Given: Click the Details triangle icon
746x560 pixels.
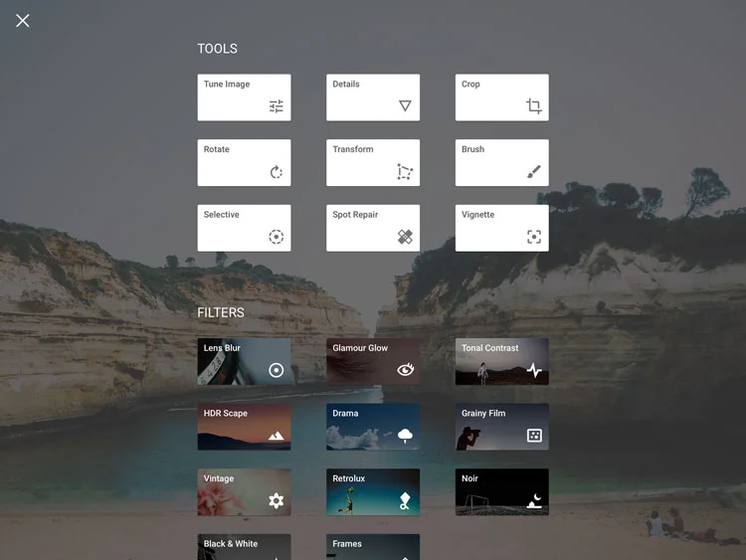Looking at the screenshot, I should (405, 105).
